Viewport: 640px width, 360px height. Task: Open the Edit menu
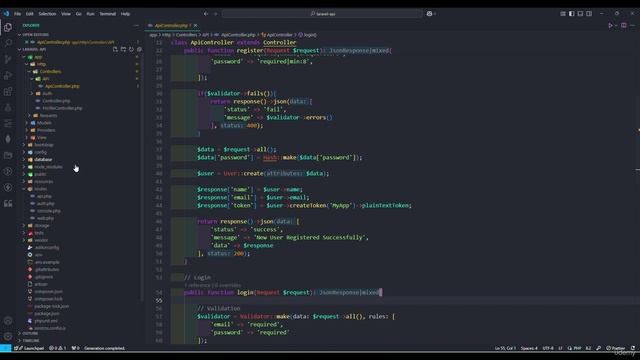click(x=29, y=13)
